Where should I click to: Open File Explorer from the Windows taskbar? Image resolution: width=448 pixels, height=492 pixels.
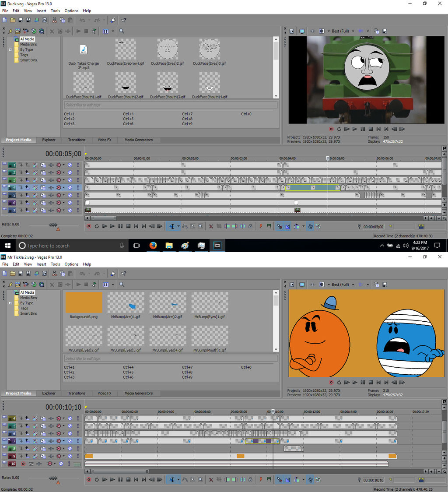[169, 246]
